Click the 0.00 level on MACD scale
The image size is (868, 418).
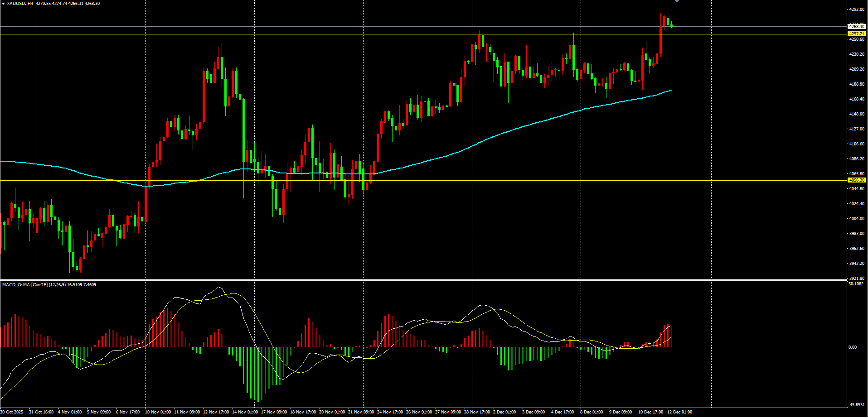(x=853, y=347)
